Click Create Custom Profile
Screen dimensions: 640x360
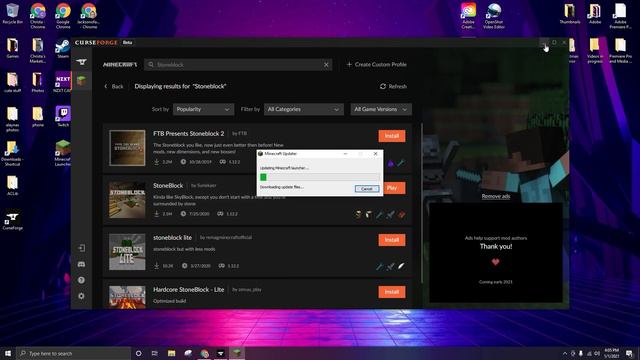point(376,64)
